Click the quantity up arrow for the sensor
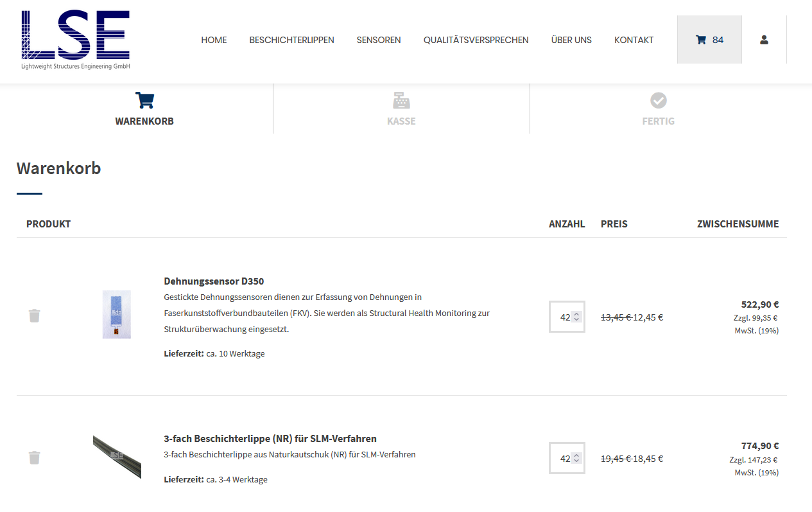 point(576,313)
